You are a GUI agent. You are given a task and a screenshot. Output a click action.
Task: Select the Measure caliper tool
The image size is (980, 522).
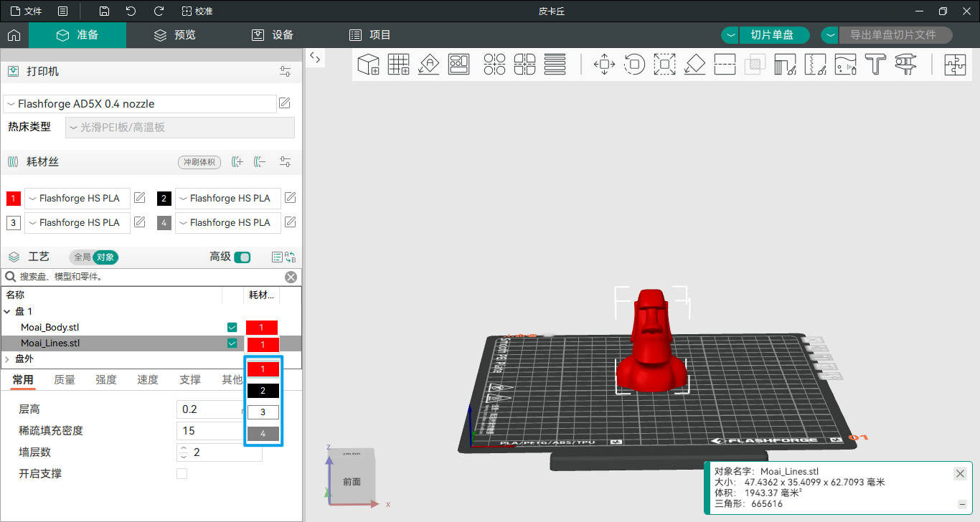[x=905, y=64]
